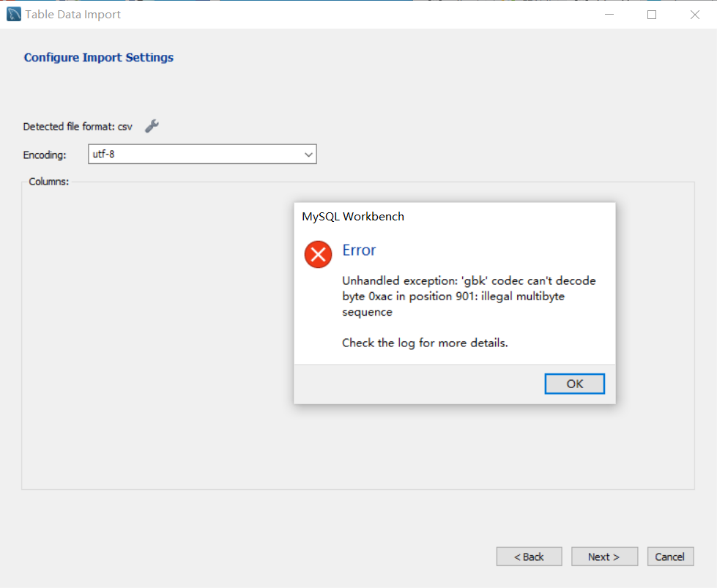
Task: Click 'Check the log for more details.' text
Action: (425, 343)
